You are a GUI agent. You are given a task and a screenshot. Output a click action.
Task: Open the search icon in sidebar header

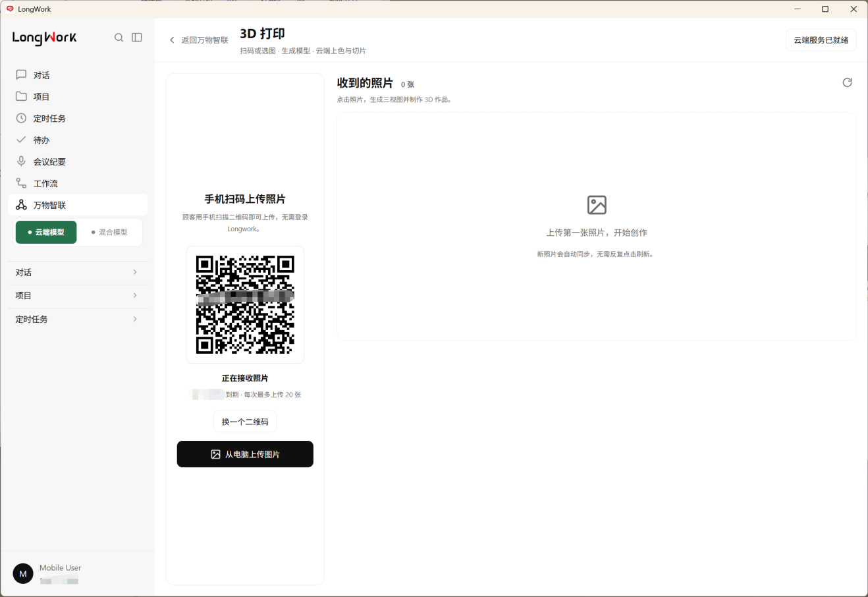tap(119, 38)
